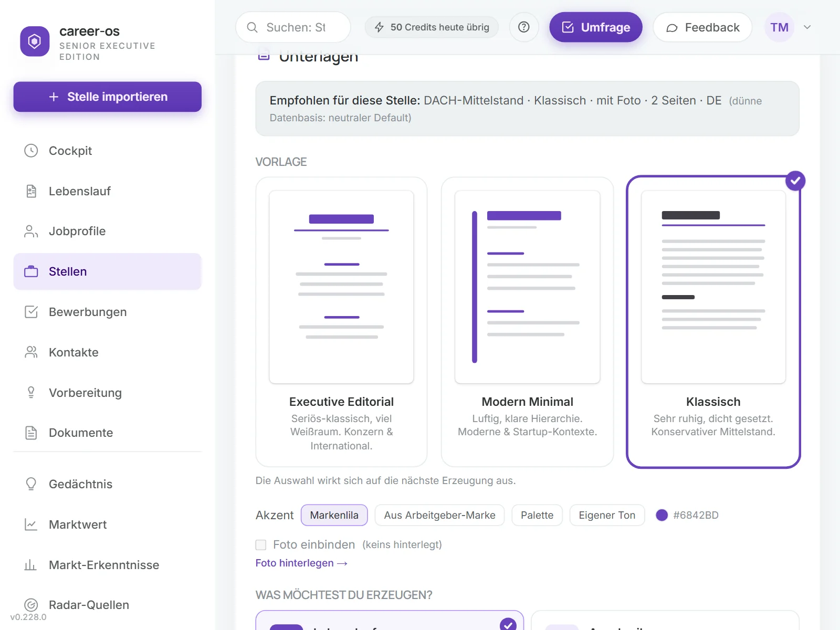Open the help question mark icon
The width and height of the screenshot is (840, 630).
(523, 27)
